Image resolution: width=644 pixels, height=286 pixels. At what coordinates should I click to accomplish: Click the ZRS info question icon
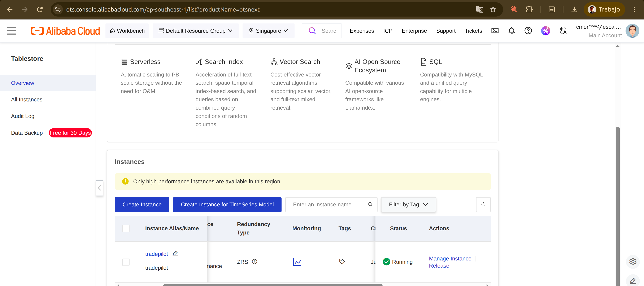click(254, 261)
